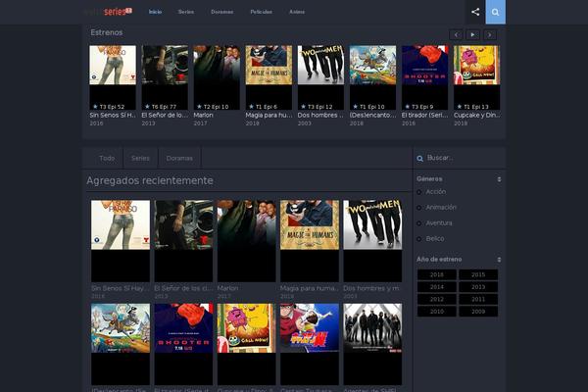
Task: Open the Inicio menu item
Action: [x=155, y=12]
